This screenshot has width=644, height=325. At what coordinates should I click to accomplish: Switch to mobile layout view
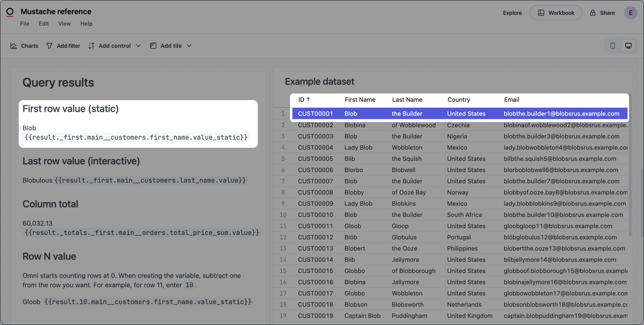pyautogui.click(x=612, y=46)
